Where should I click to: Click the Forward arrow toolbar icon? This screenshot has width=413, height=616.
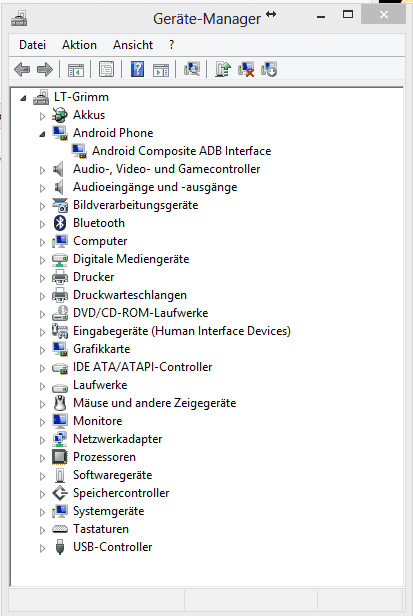click(x=45, y=70)
